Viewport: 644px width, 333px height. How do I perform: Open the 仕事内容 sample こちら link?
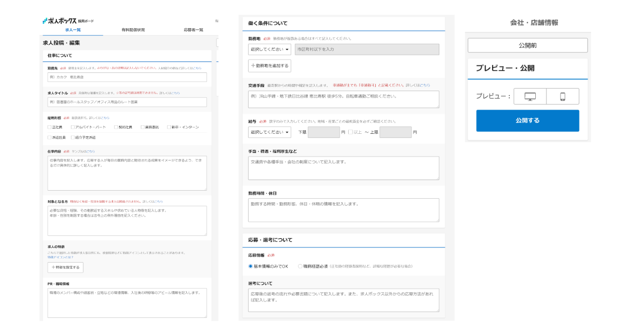point(90,151)
